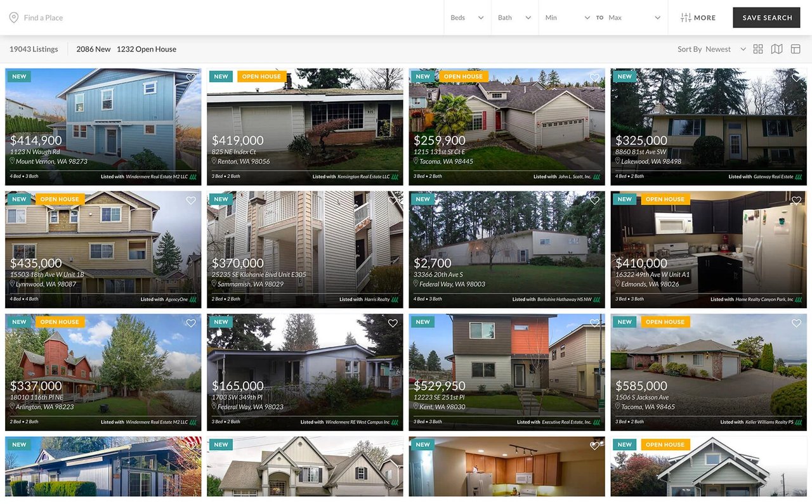Click the green MLS icon next to Kensington Real Estate

(x=395, y=176)
